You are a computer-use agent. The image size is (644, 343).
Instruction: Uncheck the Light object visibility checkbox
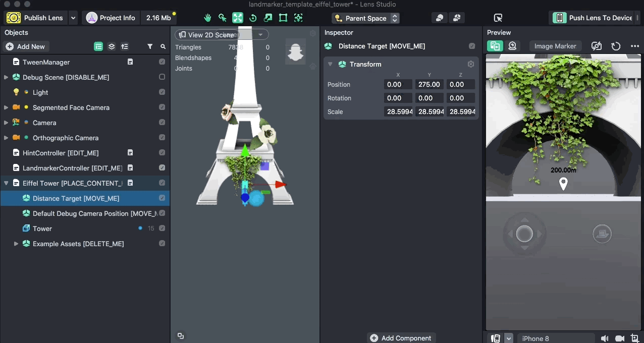tap(162, 92)
